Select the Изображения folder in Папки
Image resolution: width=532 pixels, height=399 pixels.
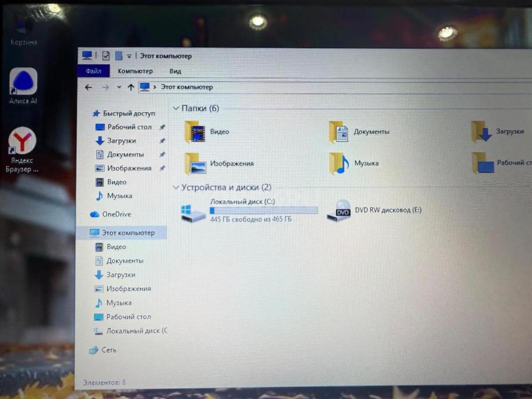pos(219,164)
